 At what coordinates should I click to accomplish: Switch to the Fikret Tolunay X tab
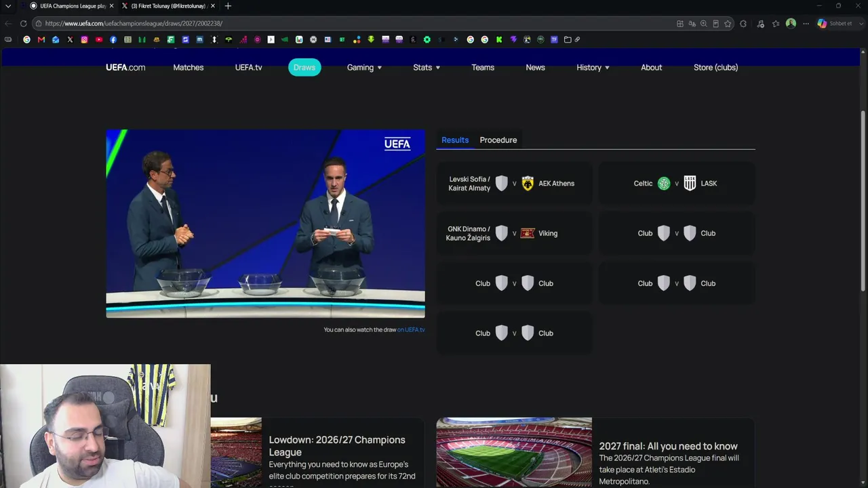click(x=167, y=6)
